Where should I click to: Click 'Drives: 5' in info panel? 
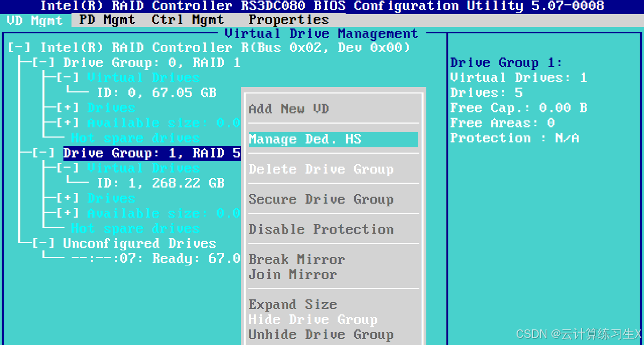coord(486,93)
